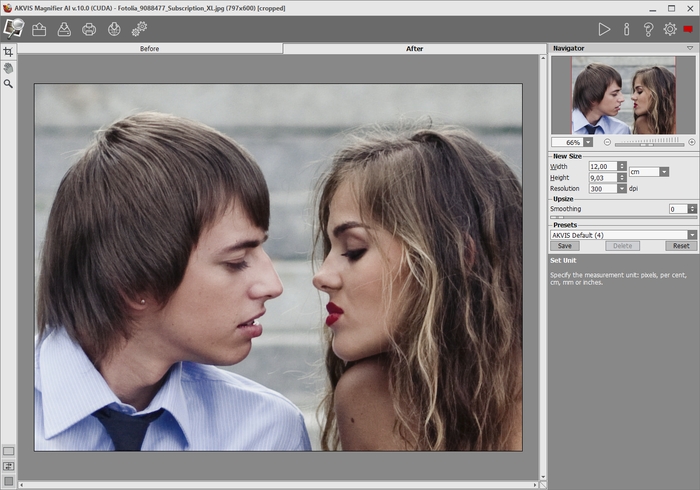Viewport: 700px width, 490px height.
Task: Click the AKVIS Magnifier logo icon
Action: click(13, 29)
